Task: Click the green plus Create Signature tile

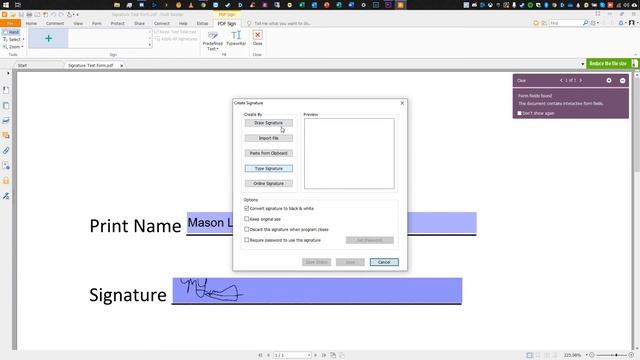Action: pyautogui.click(x=48, y=38)
